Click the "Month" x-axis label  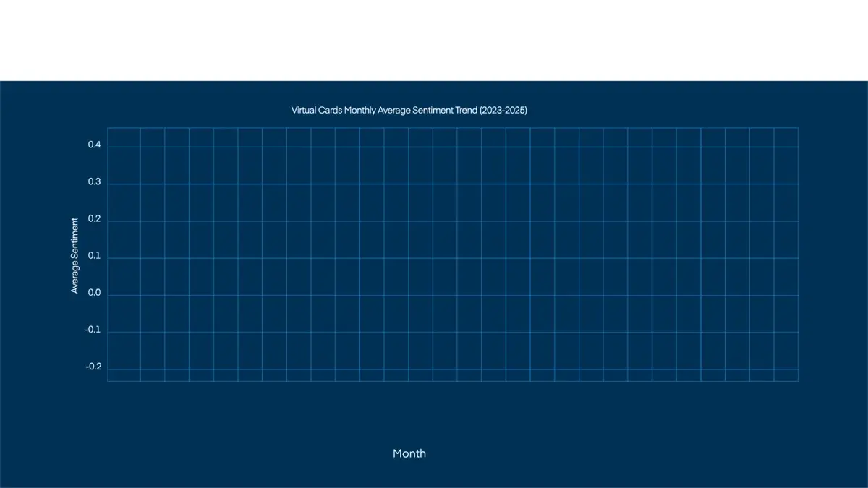[409, 453]
